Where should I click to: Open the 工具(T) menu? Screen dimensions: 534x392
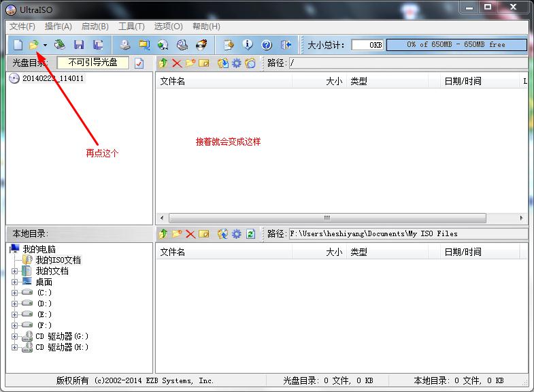click(131, 27)
